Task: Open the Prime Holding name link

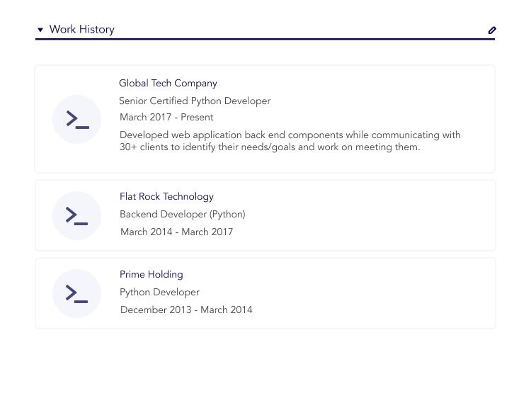Action: pyautogui.click(x=151, y=275)
